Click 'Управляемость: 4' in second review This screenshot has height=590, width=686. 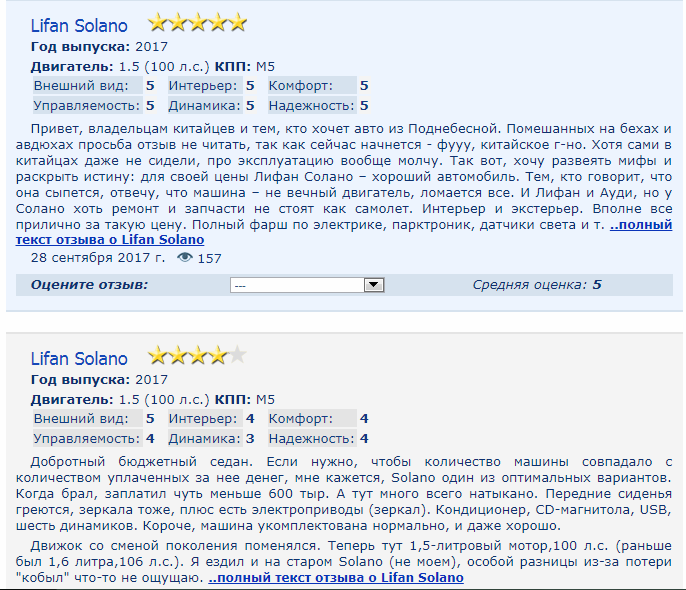click(94, 438)
